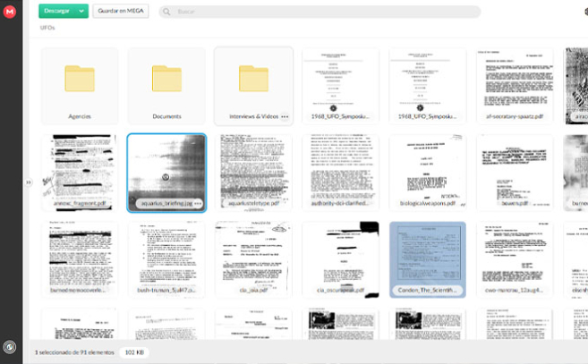
Task: Select aquariusteletype.pdf thumbnail
Action: [x=253, y=173]
